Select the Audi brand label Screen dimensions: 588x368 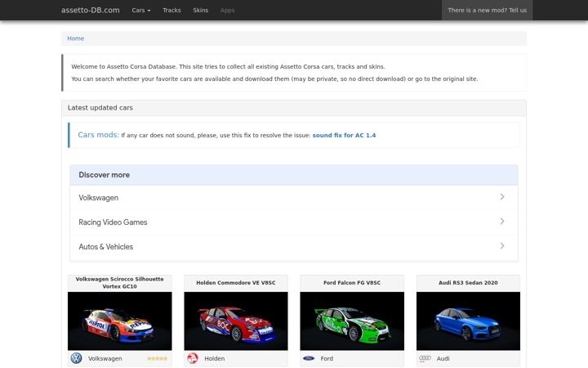coord(443,359)
